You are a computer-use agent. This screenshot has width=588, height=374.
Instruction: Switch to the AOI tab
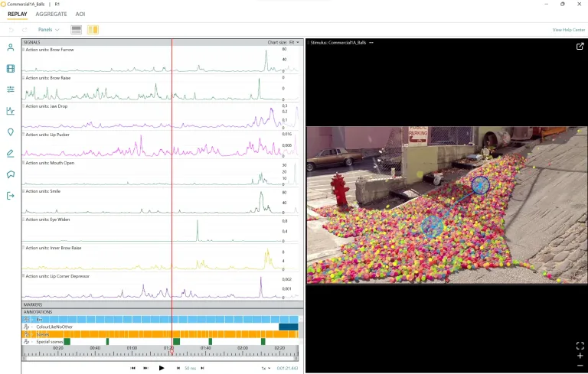pos(80,14)
